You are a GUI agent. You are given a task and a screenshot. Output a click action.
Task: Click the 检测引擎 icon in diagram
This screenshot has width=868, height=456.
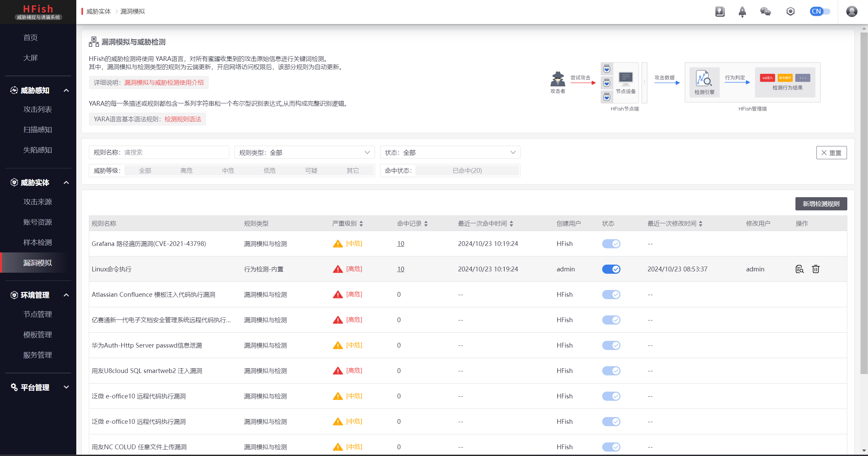click(704, 78)
